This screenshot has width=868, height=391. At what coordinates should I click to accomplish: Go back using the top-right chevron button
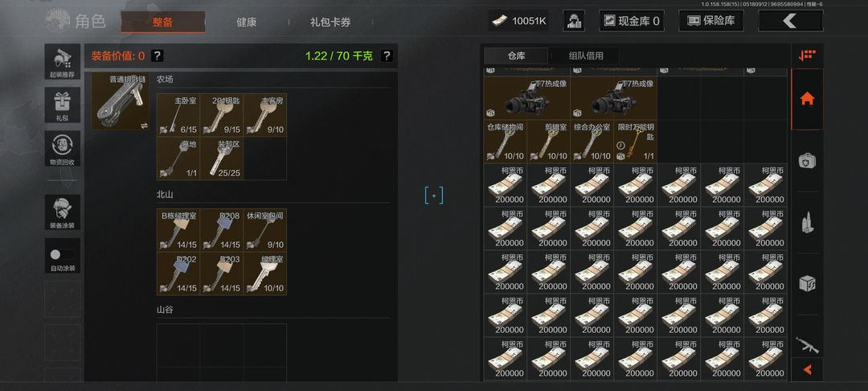coord(790,21)
